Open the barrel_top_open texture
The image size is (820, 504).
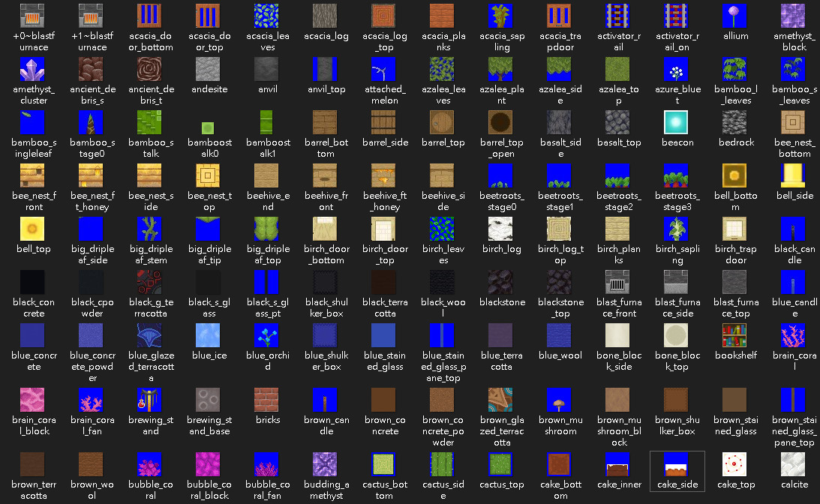coord(501,121)
